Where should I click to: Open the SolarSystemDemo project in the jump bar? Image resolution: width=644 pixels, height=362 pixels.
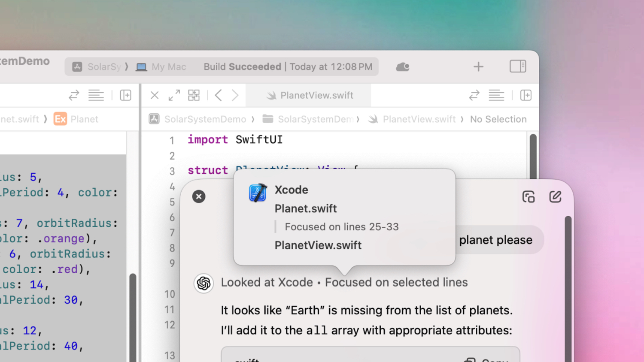tap(205, 119)
